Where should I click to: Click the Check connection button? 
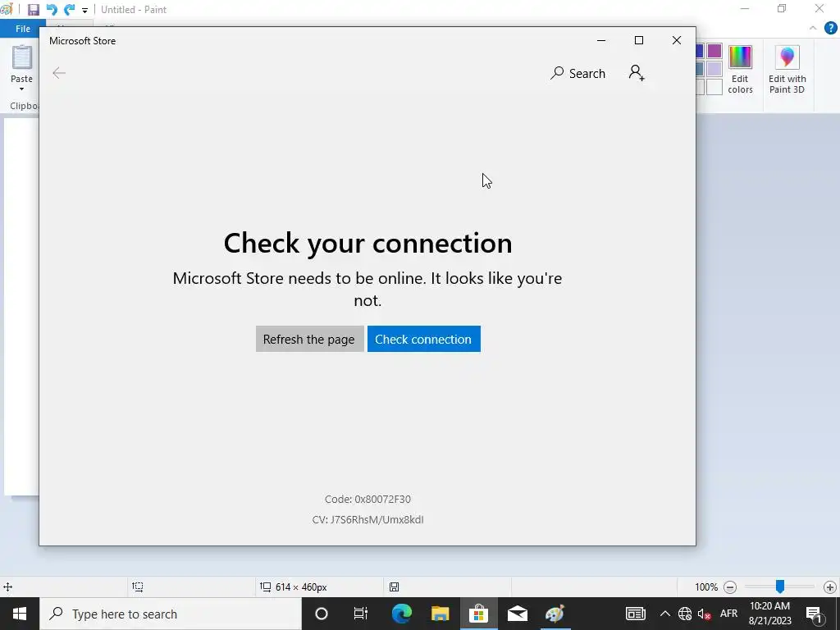click(x=424, y=339)
